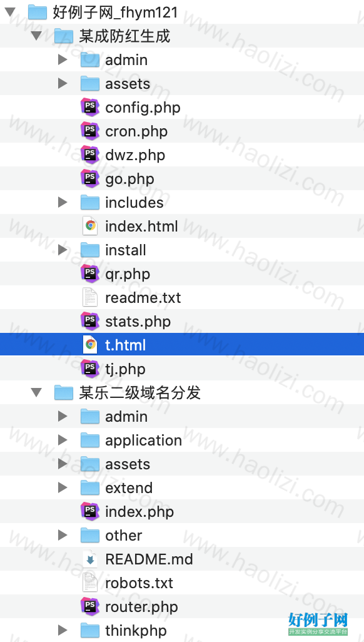Expand the includes folder
The width and height of the screenshot is (364, 642).
tap(63, 202)
